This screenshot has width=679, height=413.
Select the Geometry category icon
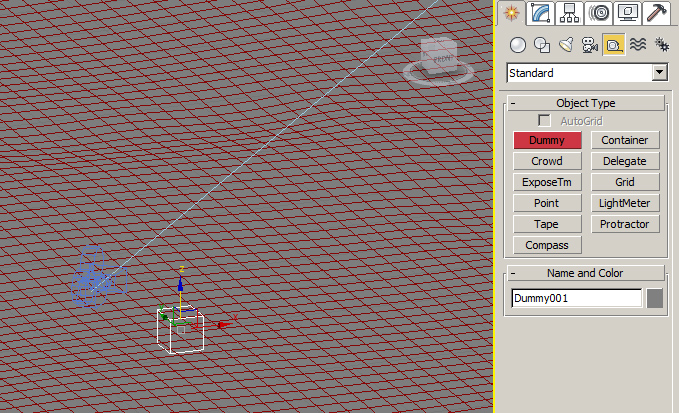tap(518, 45)
